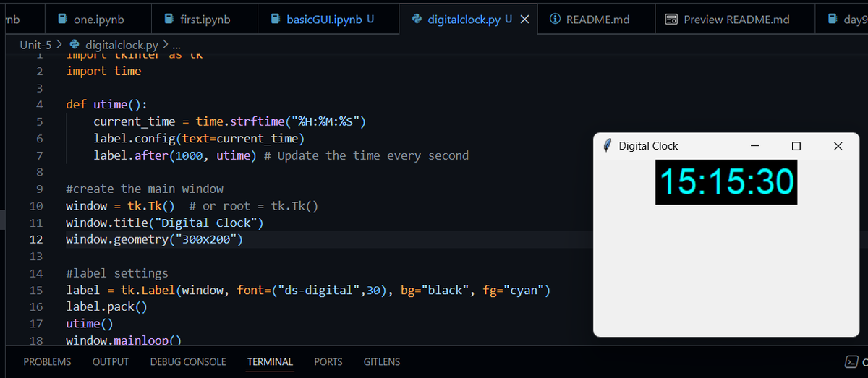The height and width of the screenshot is (378, 868).
Task: Click digitalclock.py in the breadcrumb
Action: pyautogui.click(x=122, y=46)
